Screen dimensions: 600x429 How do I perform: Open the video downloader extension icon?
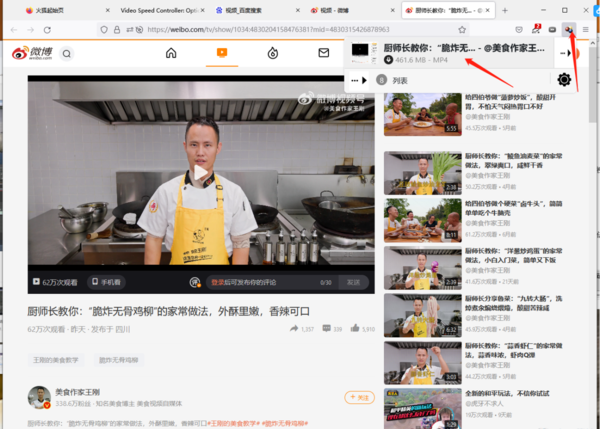click(x=568, y=29)
